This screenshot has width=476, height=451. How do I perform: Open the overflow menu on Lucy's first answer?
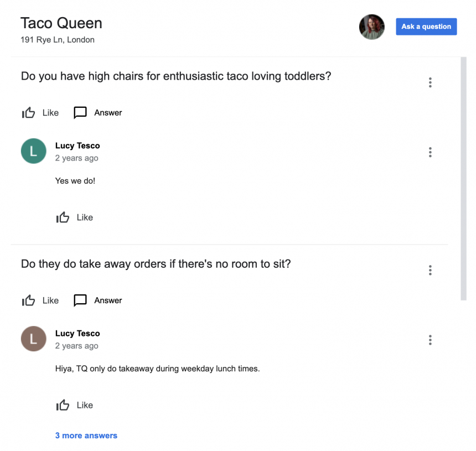pyautogui.click(x=430, y=152)
